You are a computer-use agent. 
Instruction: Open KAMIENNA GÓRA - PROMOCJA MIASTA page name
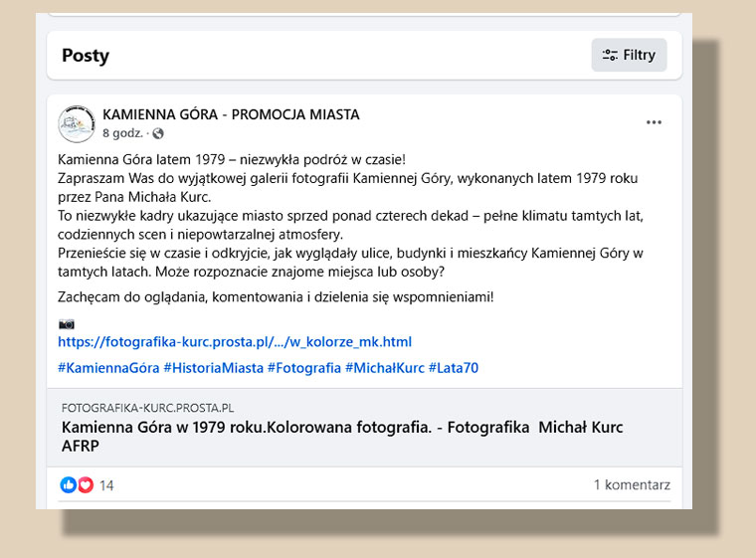click(231, 114)
